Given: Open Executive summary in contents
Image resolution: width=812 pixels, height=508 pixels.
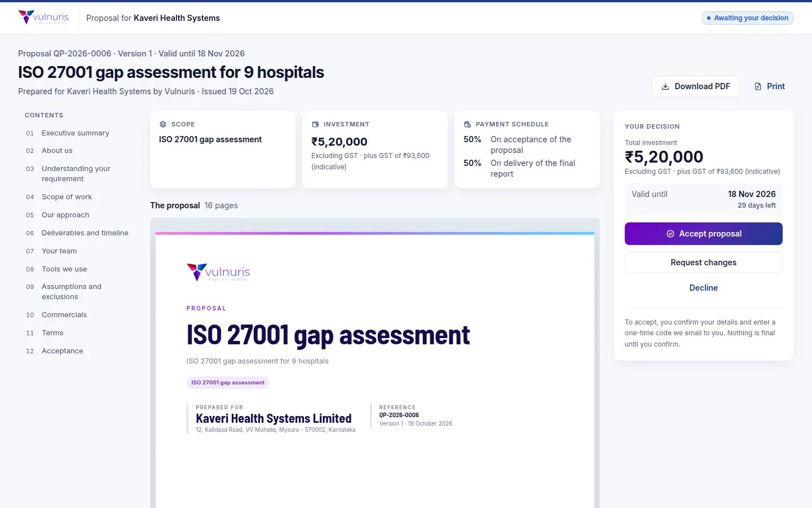Looking at the screenshot, I should [76, 133].
